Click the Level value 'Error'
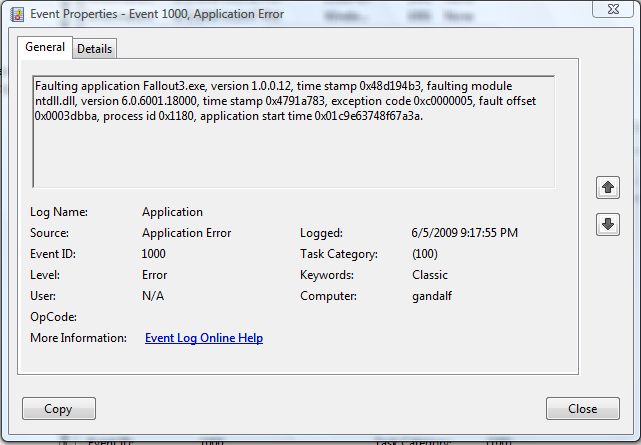Screen dimensions: 641x445 (154, 275)
